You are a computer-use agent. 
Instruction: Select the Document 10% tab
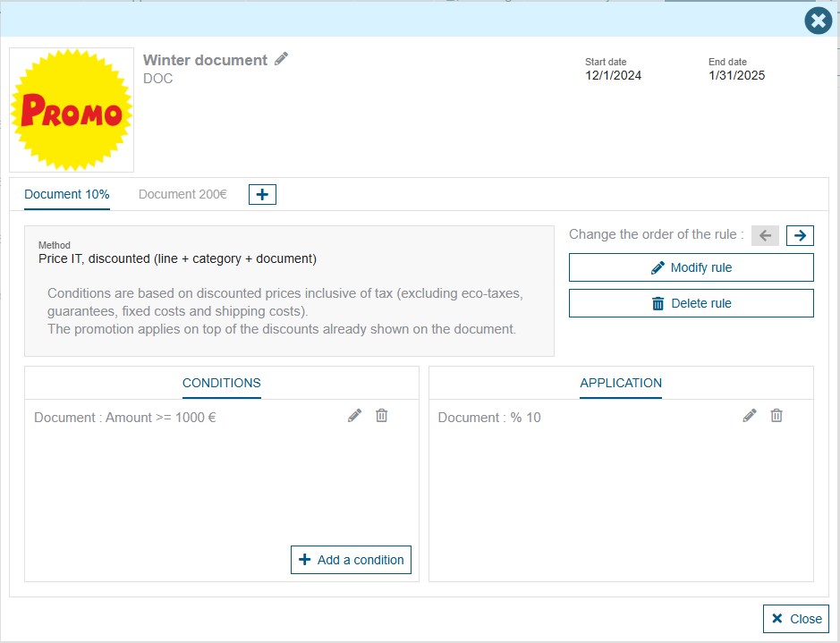[67, 194]
